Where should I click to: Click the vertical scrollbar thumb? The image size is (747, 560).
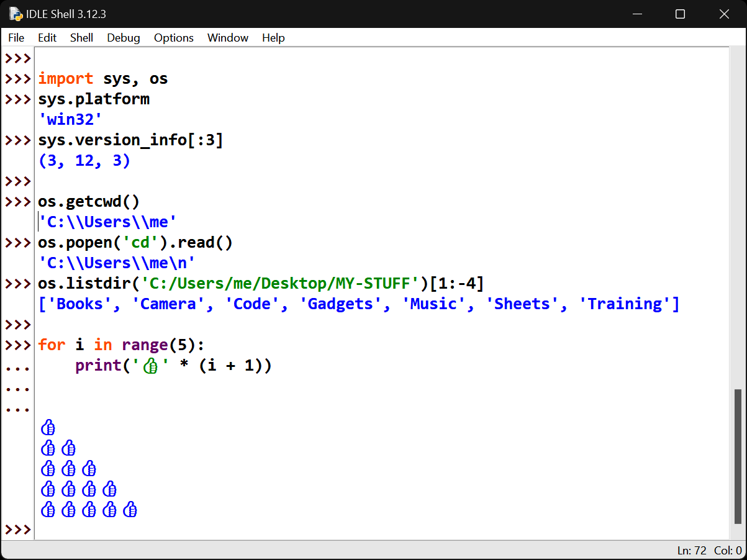(x=738, y=456)
